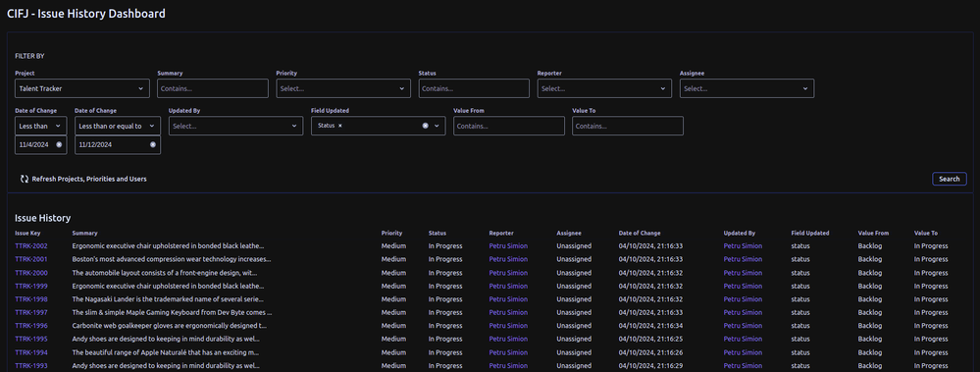This screenshot has height=372, width=980.
Task: Open issue TTRK-1999
Action: coord(31,287)
